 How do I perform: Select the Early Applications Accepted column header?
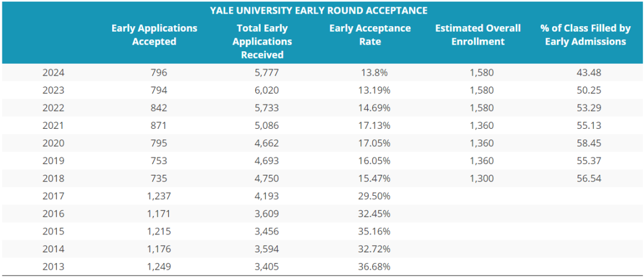point(154,35)
